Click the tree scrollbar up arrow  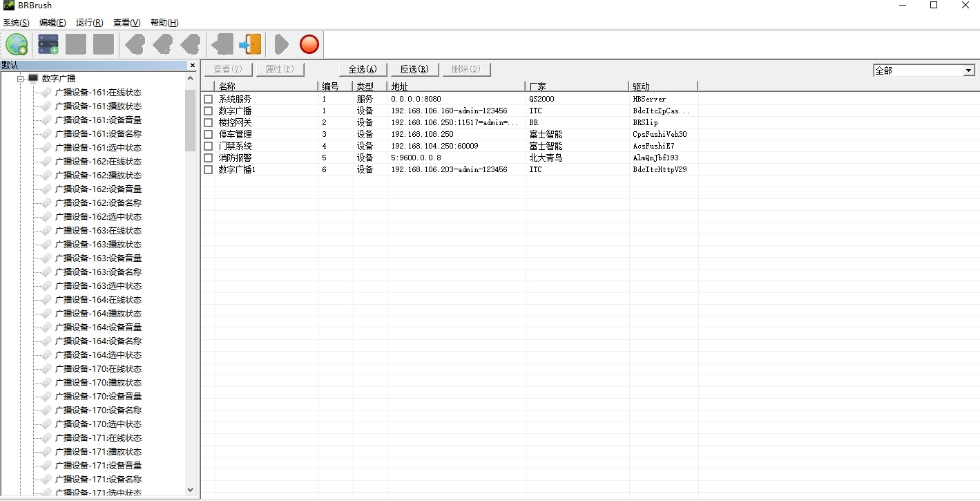pos(191,78)
